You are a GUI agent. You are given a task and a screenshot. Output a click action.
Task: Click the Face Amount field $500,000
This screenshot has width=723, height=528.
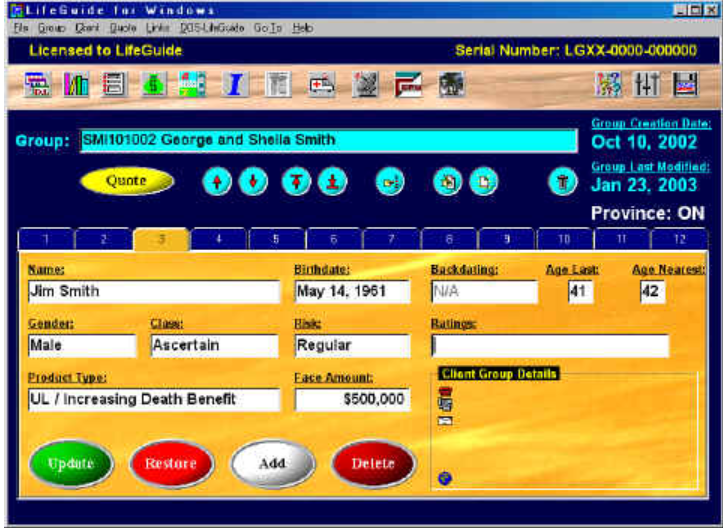(352, 399)
